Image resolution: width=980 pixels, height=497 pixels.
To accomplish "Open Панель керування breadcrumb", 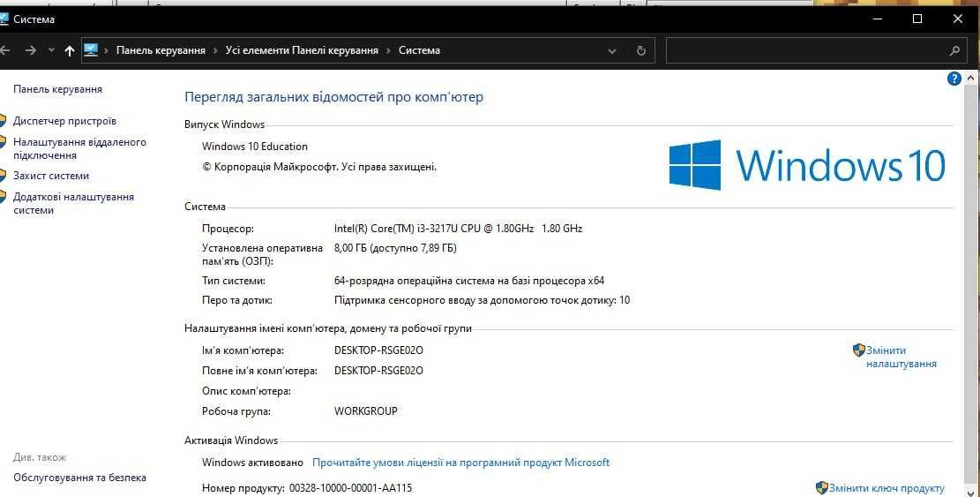I will point(161,50).
